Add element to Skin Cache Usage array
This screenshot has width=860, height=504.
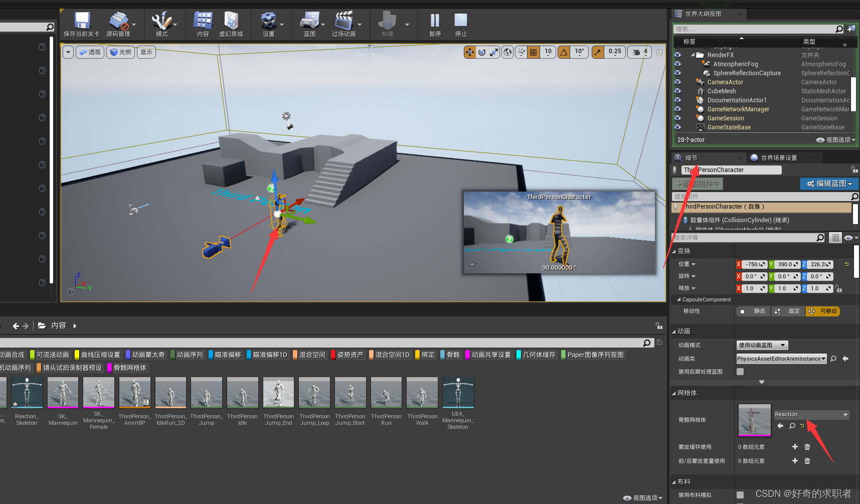(x=795, y=447)
